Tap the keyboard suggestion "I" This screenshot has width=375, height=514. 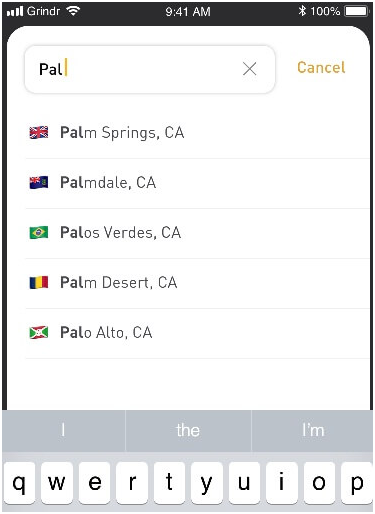click(x=63, y=430)
